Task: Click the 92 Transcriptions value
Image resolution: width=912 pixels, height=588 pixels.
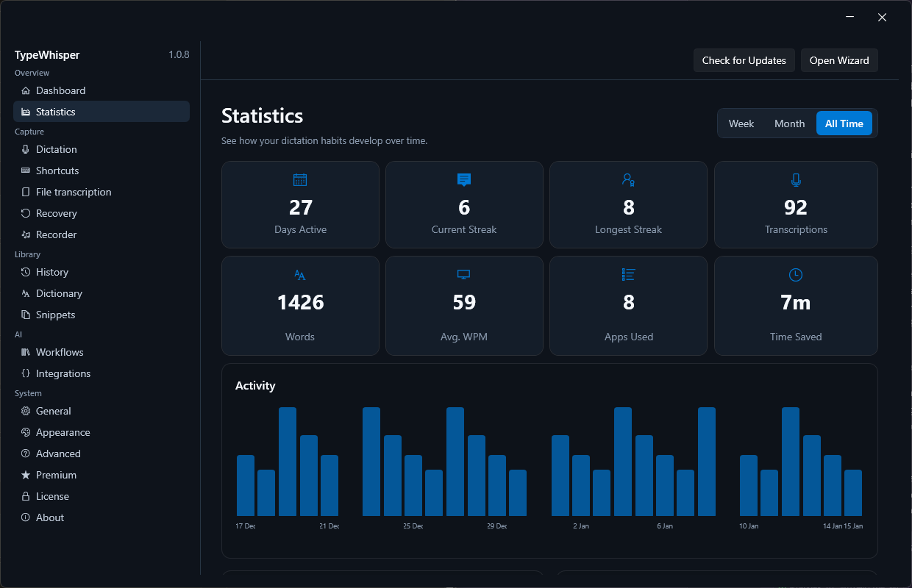Action: click(796, 207)
